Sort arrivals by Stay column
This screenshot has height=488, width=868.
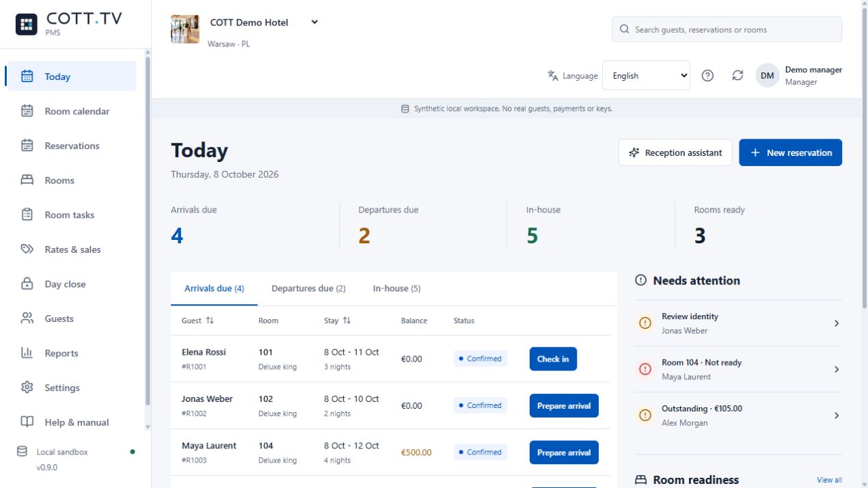click(x=347, y=321)
